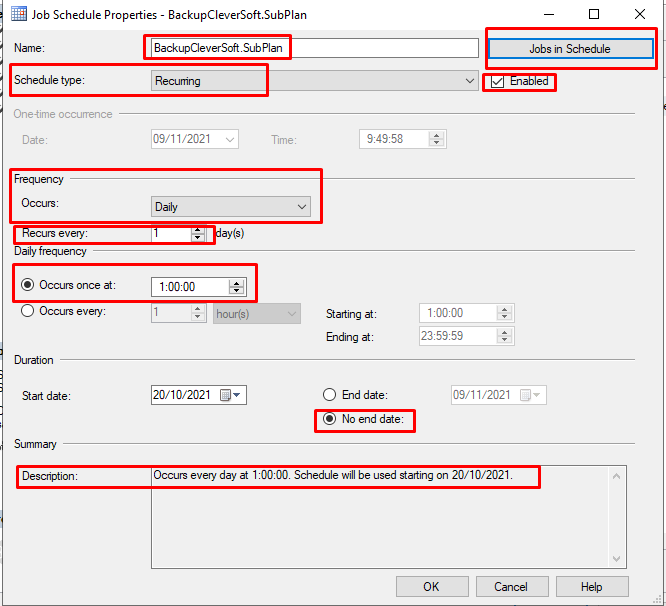Increase the Recurs every days value
Screen dimensions: 666x606
click(197, 229)
